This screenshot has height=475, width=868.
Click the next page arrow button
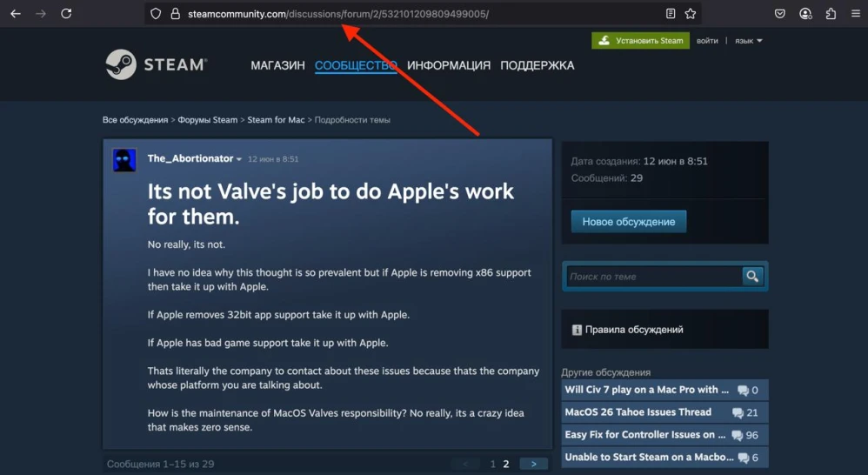click(x=534, y=464)
